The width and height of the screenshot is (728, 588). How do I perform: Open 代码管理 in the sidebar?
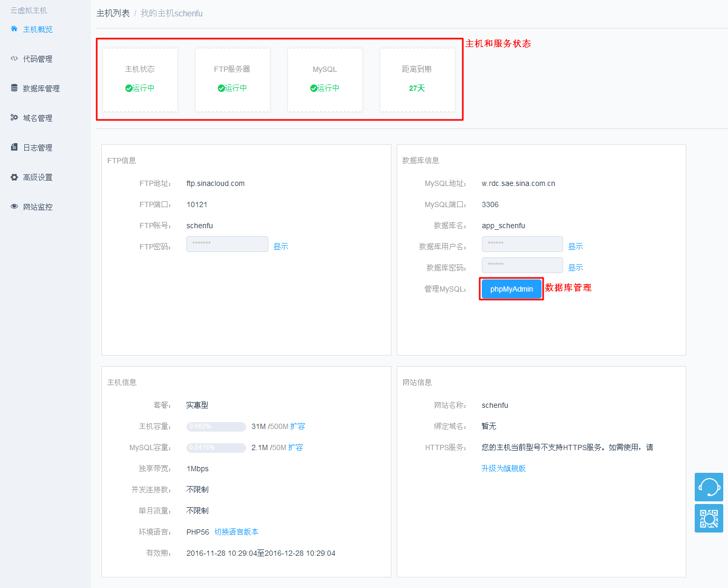pyautogui.click(x=38, y=59)
